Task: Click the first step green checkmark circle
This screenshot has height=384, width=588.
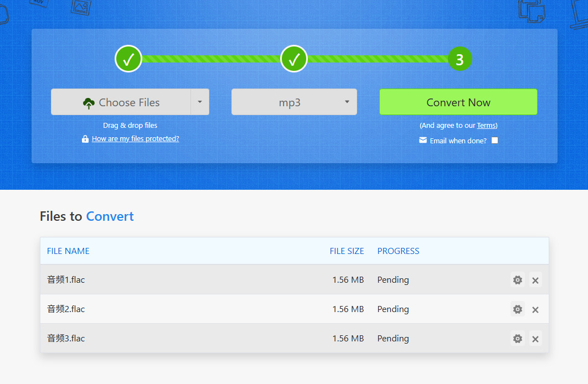Action: tap(128, 59)
